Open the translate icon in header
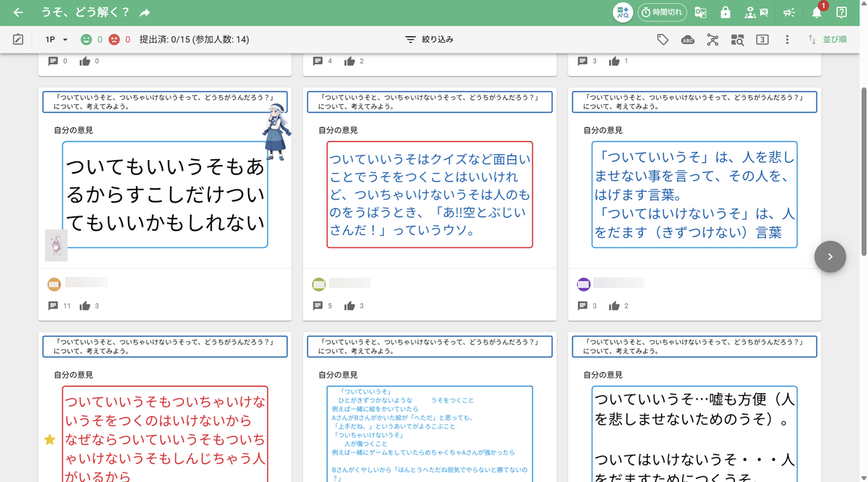The width and height of the screenshot is (868, 482). (x=700, y=12)
